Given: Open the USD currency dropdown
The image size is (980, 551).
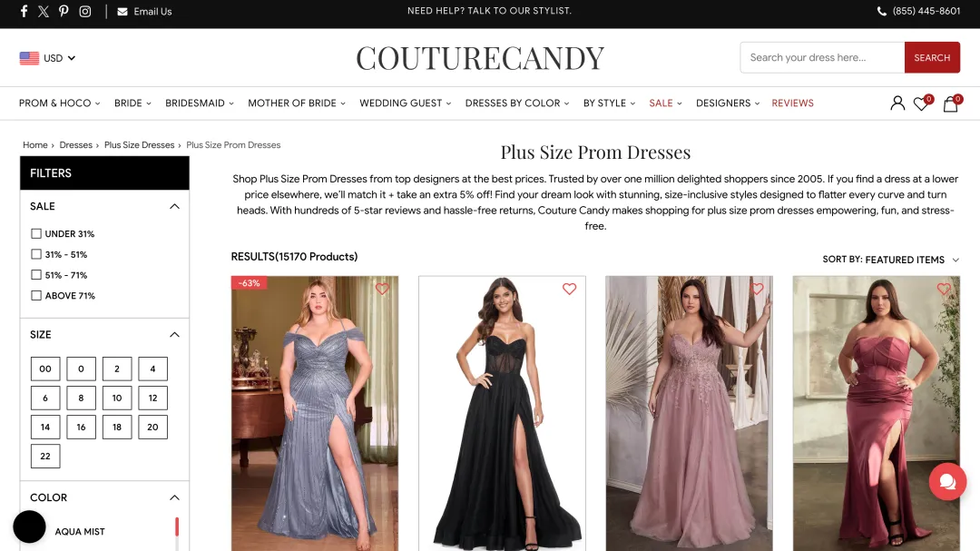Looking at the screenshot, I should click(47, 58).
